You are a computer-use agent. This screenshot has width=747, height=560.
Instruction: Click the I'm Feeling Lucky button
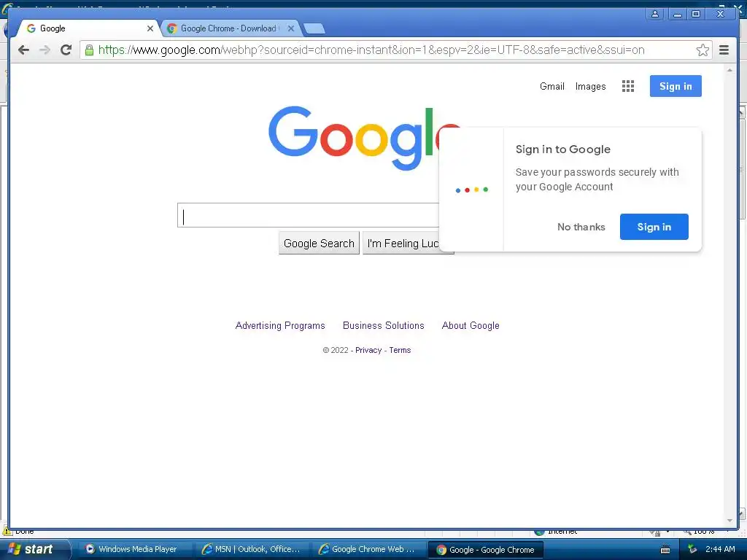coord(403,244)
